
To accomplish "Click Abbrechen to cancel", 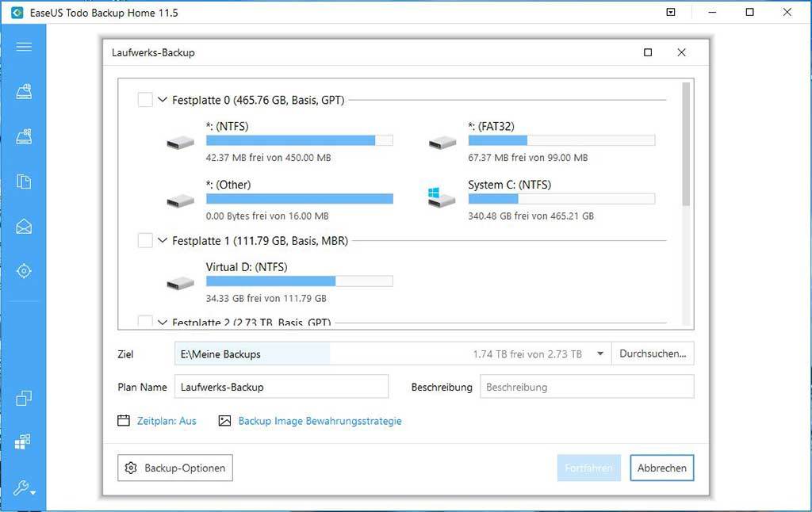I will pos(662,468).
